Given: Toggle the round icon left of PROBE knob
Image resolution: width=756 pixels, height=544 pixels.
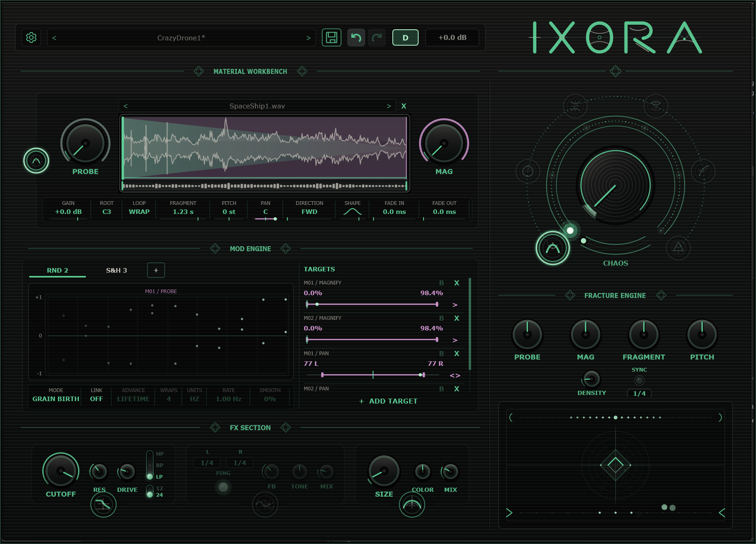Looking at the screenshot, I should 36,160.
